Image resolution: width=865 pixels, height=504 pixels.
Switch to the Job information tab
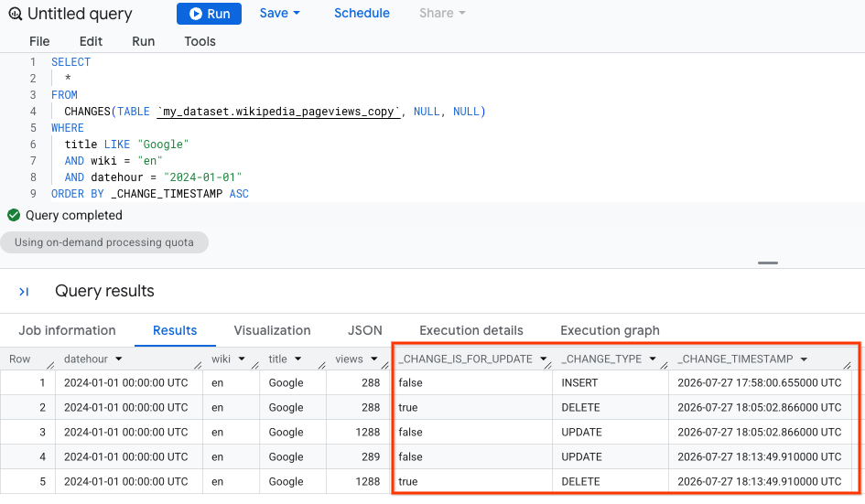pos(68,330)
